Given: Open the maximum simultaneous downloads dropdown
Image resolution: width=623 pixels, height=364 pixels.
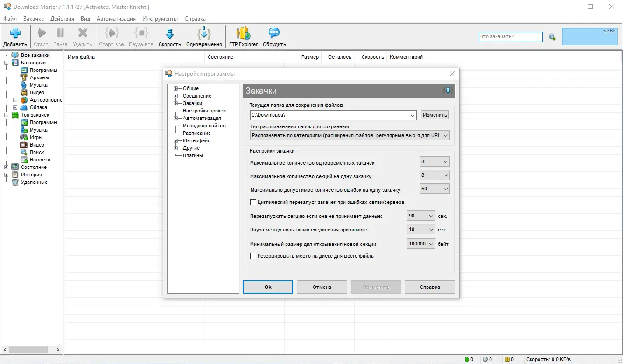Looking at the screenshot, I should 434,162.
